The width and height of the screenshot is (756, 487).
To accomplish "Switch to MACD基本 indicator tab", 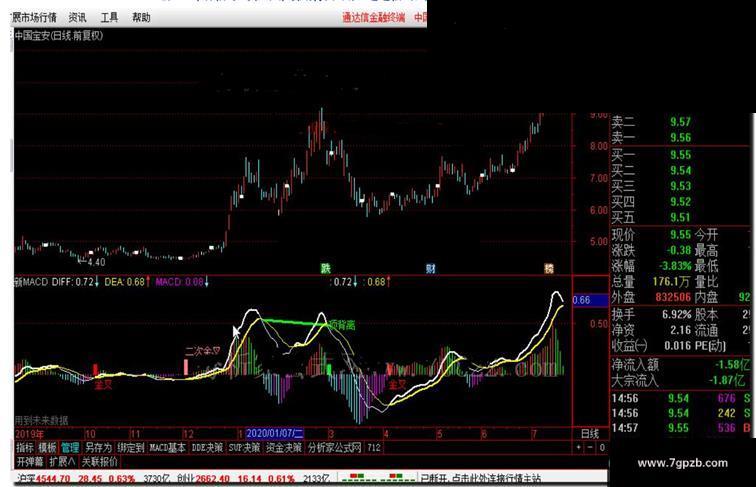I will [167, 447].
